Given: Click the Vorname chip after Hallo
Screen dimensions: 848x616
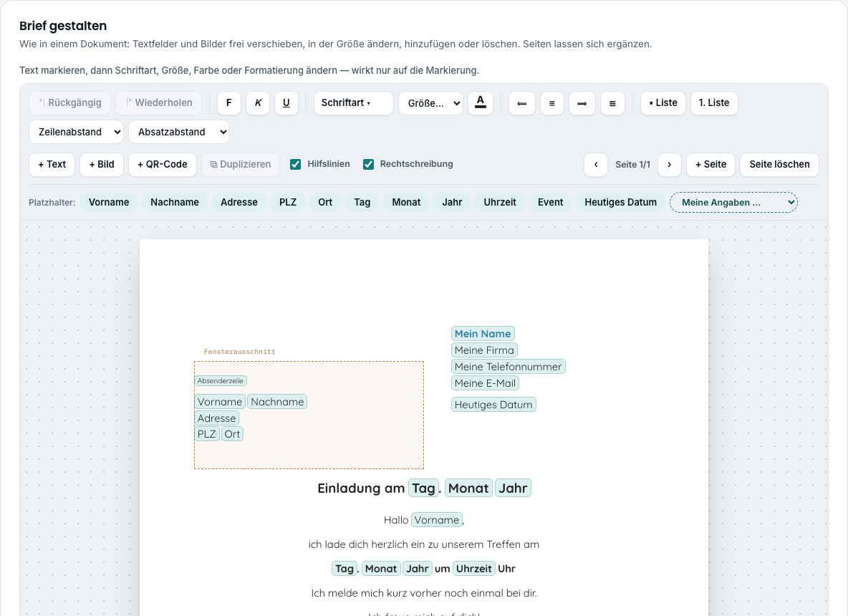Looking at the screenshot, I should pos(436,520).
